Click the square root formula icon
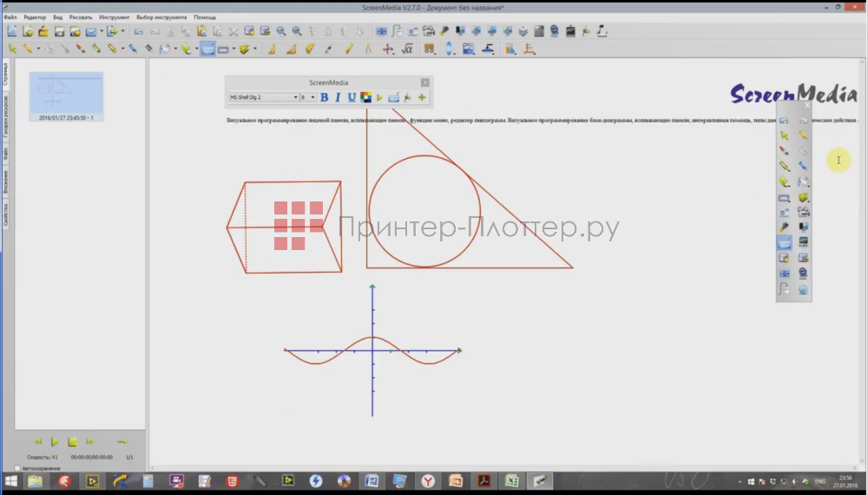The image size is (868, 495). point(406,49)
